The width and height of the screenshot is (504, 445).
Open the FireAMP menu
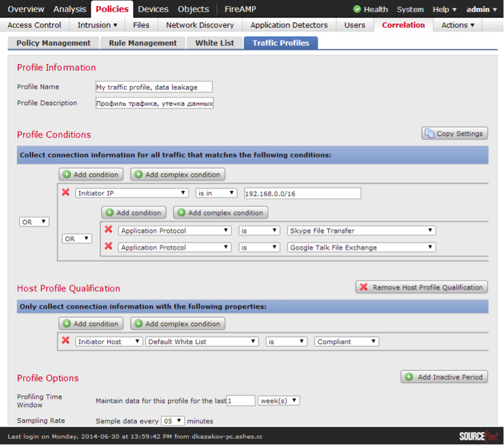(x=240, y=9)
